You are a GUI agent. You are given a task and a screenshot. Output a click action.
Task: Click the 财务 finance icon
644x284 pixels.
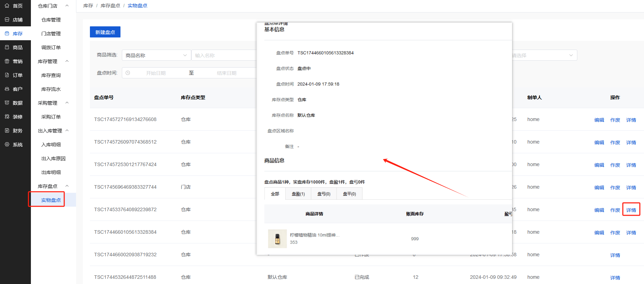tap(7, 130)
